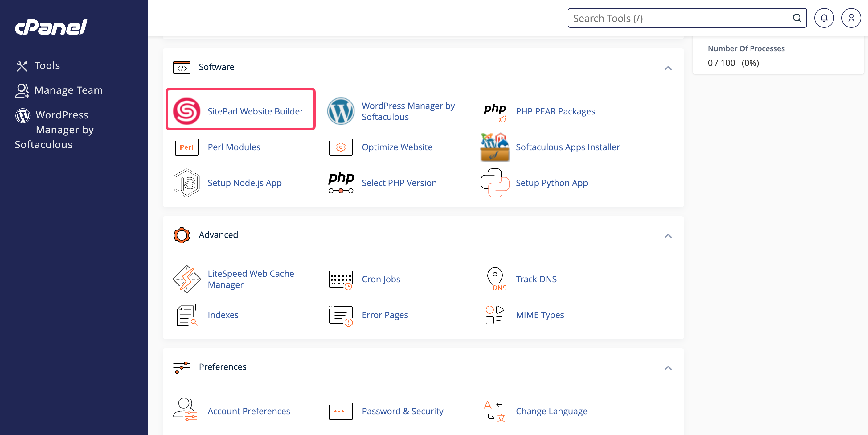Screen dimensions: 868x435
Task: Open Tools in the sidebar
Action: 47,65
